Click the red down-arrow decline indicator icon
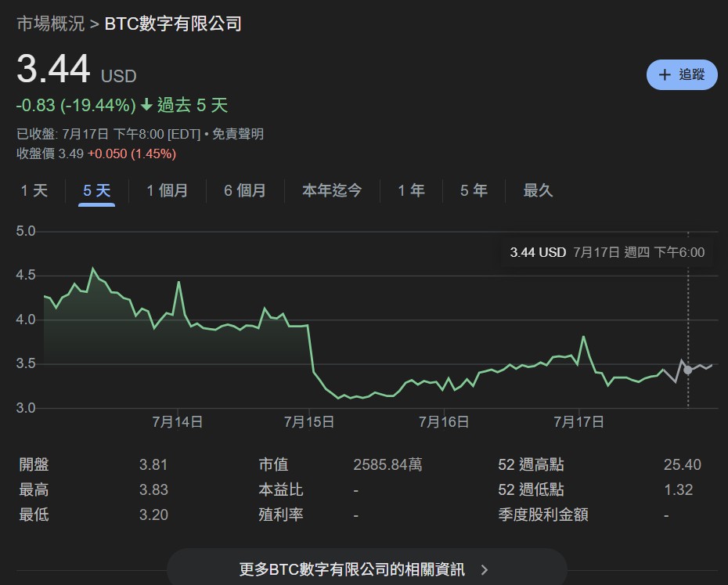This screenshot has width=728, height=585. tap(147, 104)
